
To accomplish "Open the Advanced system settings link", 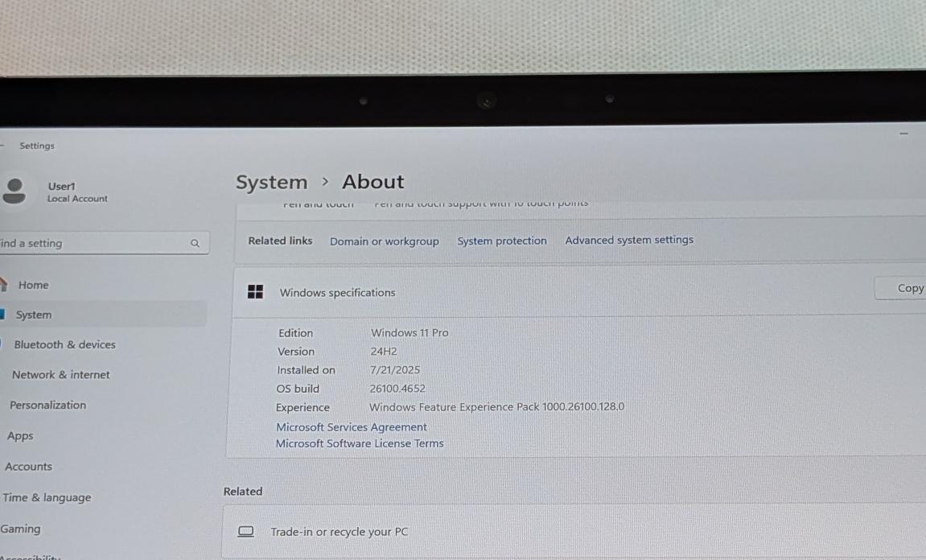I will click(x=628, y=240).
